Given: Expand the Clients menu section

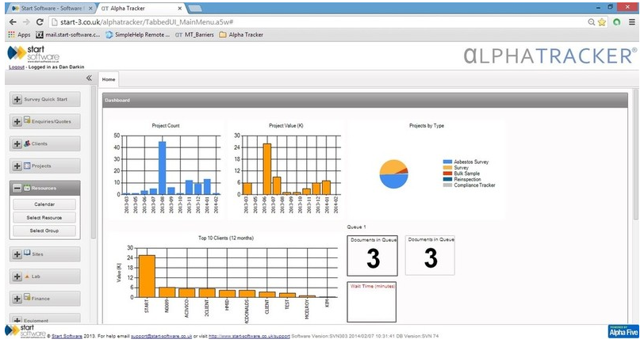Looking at the screenshot, I should tap(17, 144).
